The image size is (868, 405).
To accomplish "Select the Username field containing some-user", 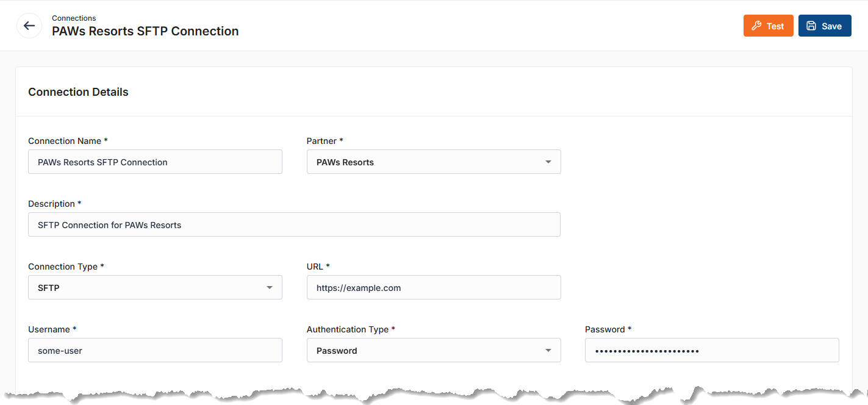I will [155, 351].
